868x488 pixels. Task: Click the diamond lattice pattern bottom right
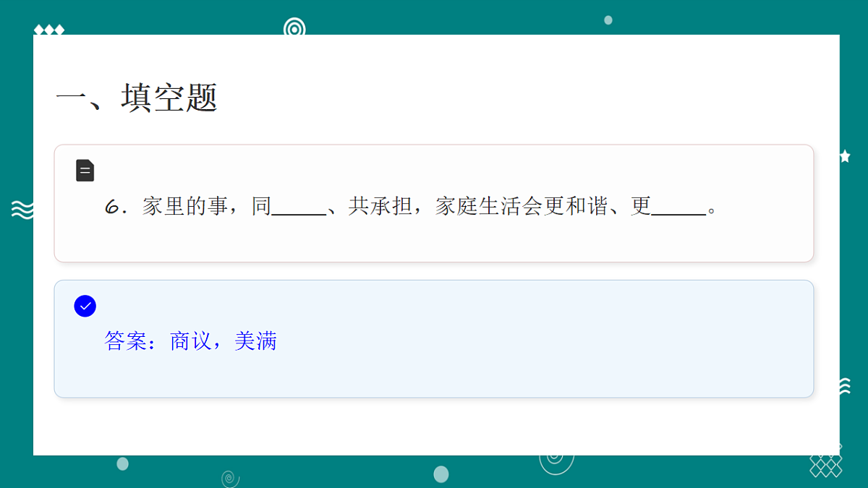click(825, 463)
